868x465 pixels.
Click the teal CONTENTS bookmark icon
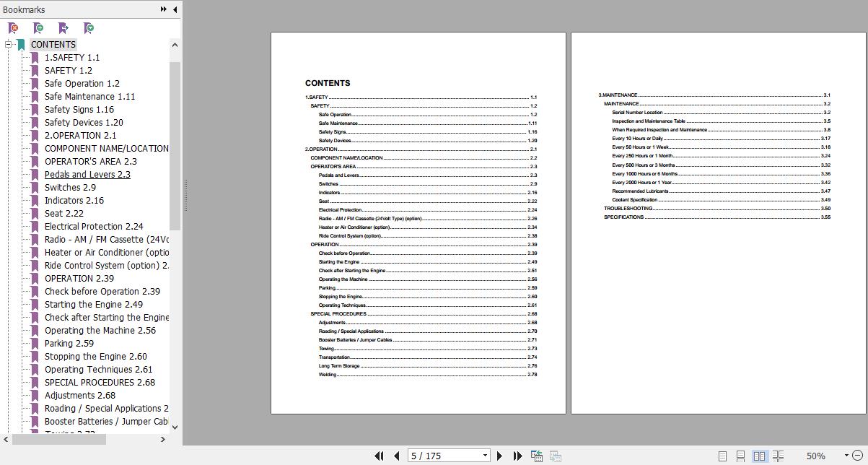click(x=21, y=45)
